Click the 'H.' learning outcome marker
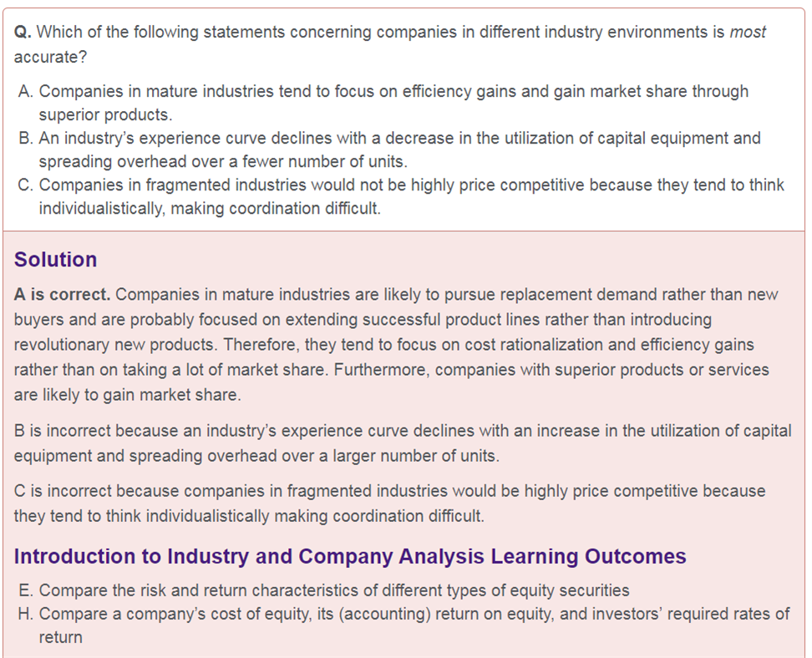Screen dimensions: 812x658 click(26, 614)
